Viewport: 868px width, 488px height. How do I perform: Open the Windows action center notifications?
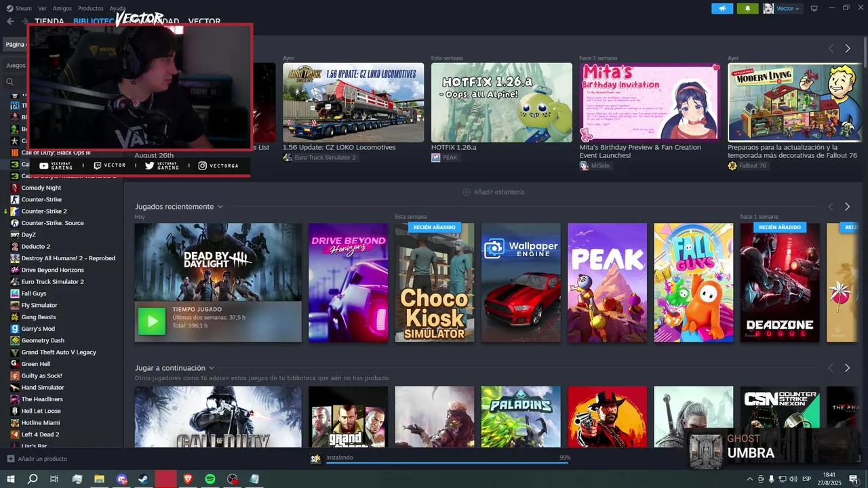click(853, 479)
